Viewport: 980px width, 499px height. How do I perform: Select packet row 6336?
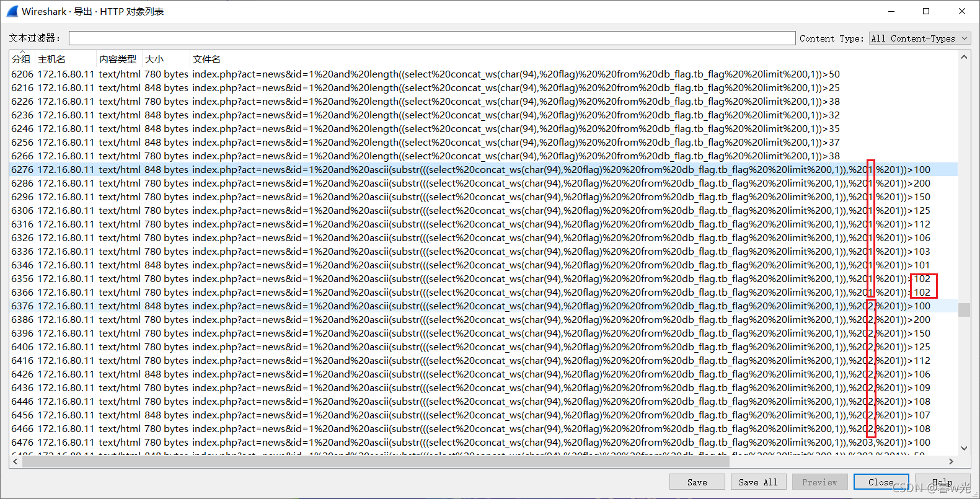point(483,251)
